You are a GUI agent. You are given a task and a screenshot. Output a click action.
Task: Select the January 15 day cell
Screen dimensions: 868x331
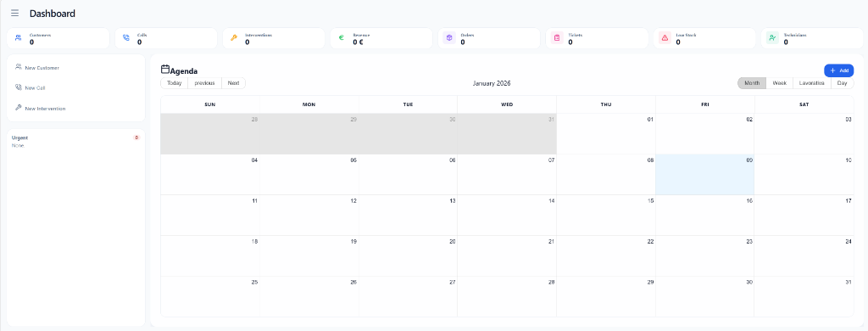click(606, 215)
